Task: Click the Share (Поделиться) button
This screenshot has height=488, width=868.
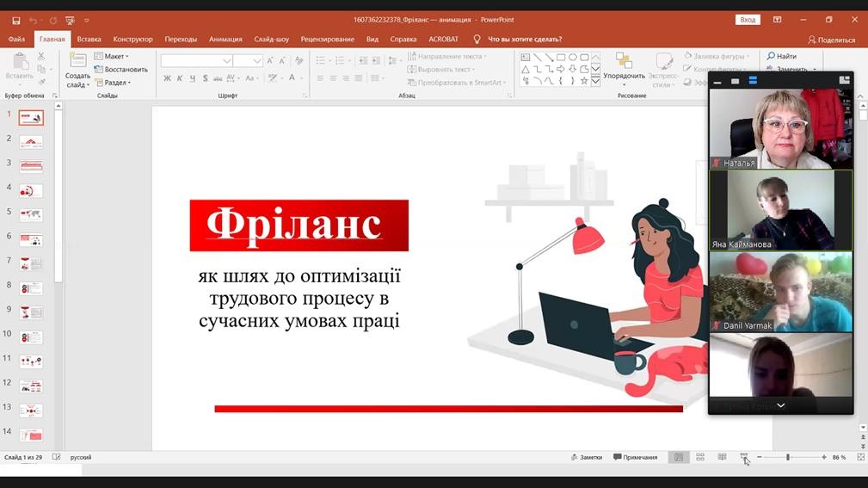Action: [x=831, y=40]
